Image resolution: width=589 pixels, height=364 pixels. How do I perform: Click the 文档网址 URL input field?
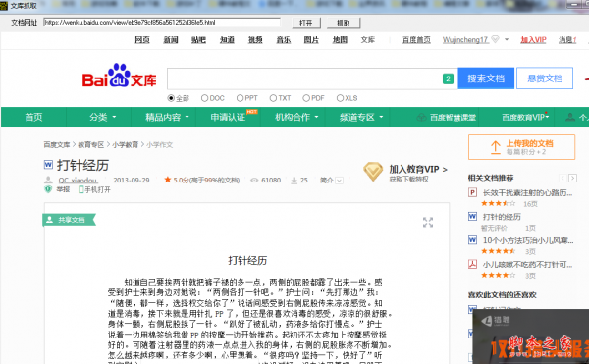click(162, 23)
